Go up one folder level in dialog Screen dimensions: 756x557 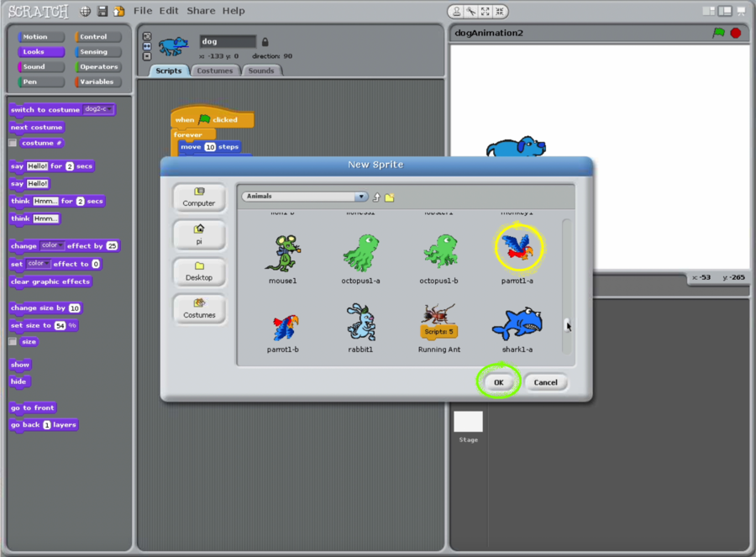376,197
